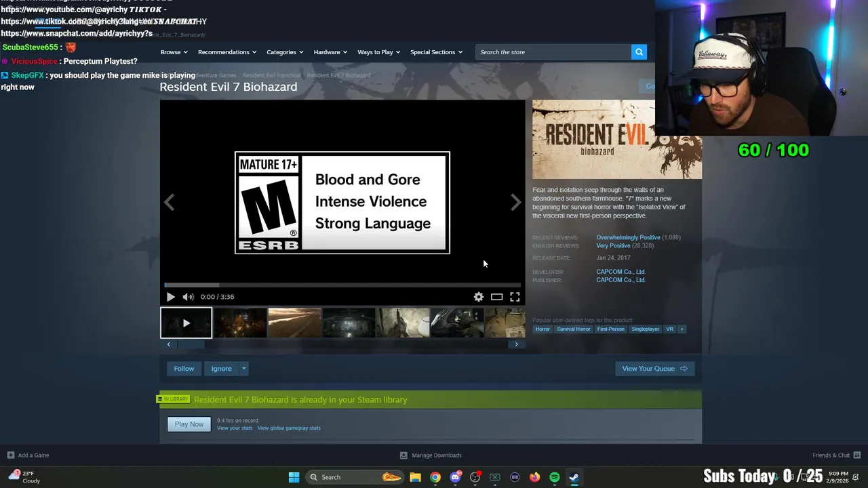Open the Special Sections dropdown

click(436, 52)
